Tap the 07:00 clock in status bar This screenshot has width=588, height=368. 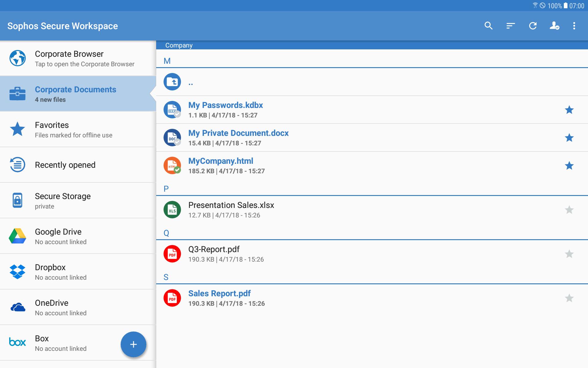click(x=577, y=6)
